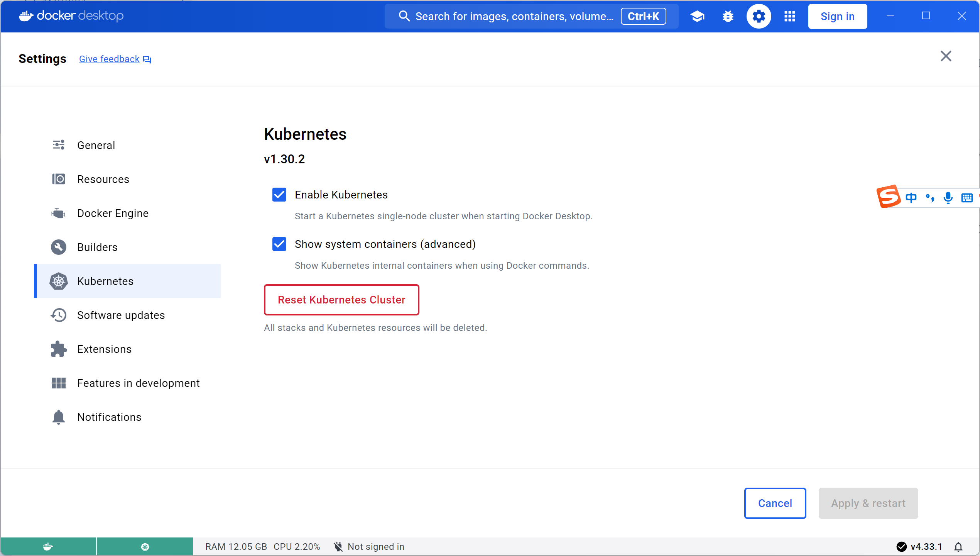Open Notifications settings section
Viewport: 980px width, 556px height.
[127, 417]
